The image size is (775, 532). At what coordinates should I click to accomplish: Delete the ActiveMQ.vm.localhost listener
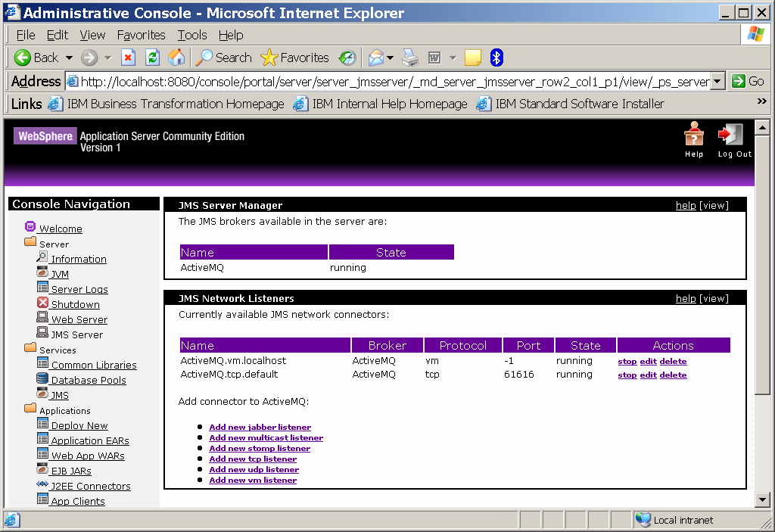click(673, 361)
